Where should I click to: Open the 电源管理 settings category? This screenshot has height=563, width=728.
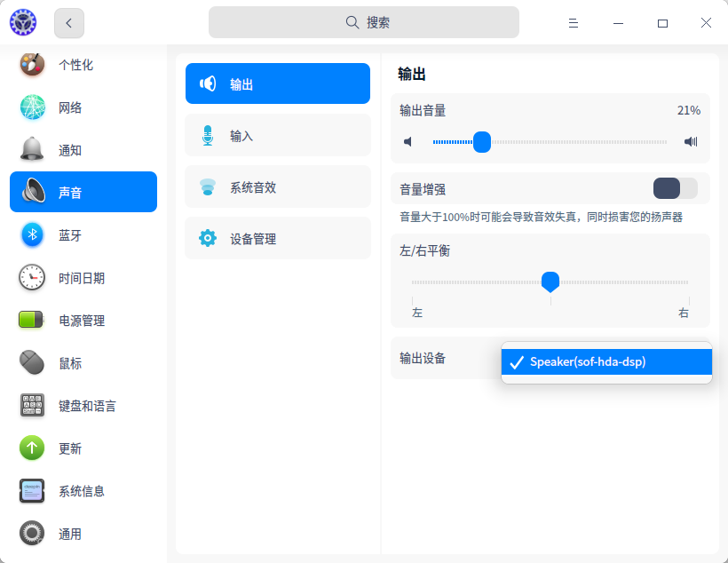pos(83,320)
